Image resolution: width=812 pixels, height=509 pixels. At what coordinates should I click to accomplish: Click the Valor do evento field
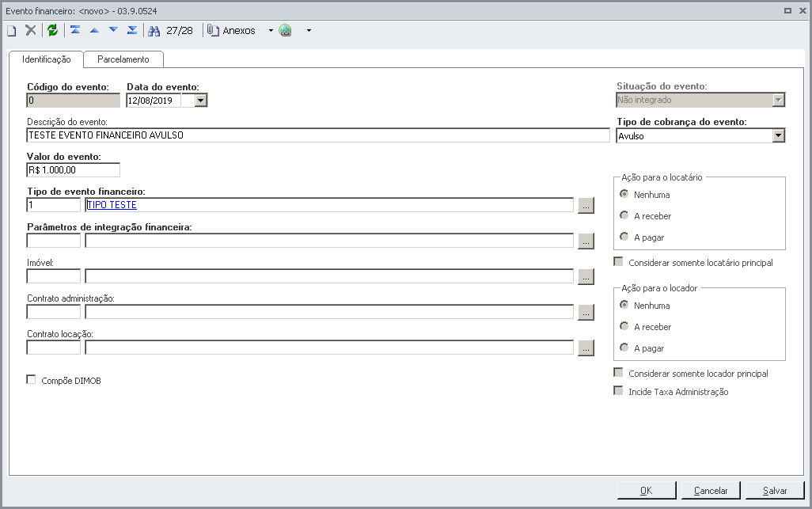pyautogui.click(x=73, y=170)
